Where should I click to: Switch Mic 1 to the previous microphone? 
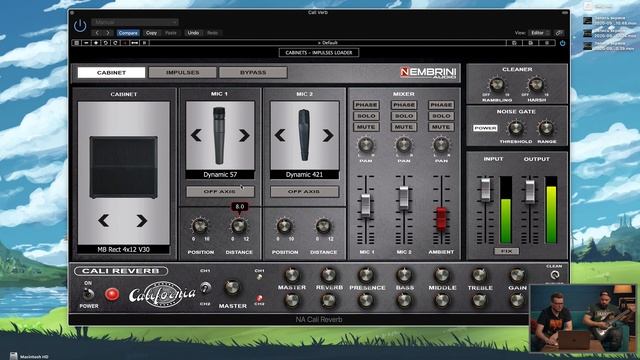point(196,135)
